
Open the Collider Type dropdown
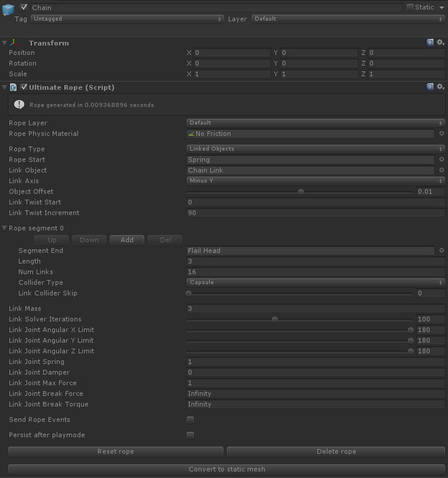pos(316,282)
